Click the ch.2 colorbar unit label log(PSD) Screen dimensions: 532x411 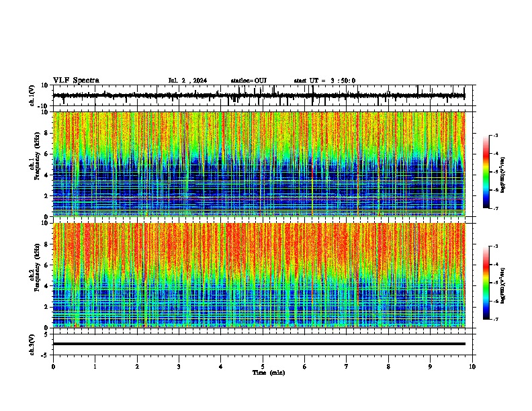[x=503, y=285]
